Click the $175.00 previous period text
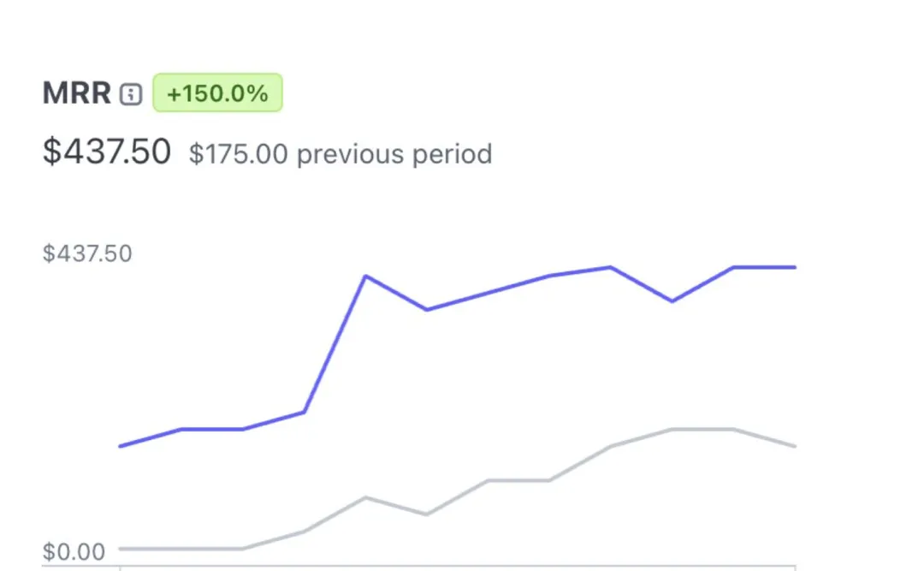This screenshot has width=924, height=571. [x=341, y=154]
